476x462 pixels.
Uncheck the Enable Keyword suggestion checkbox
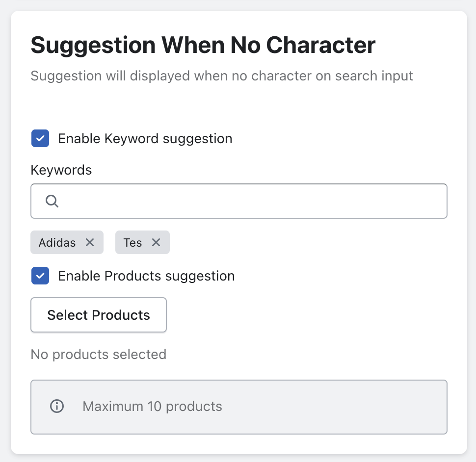point(40,139)
